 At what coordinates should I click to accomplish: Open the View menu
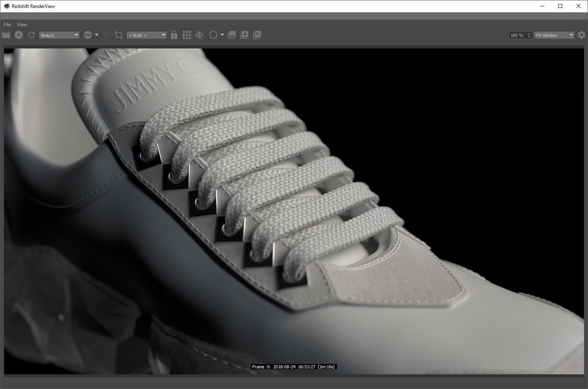tap(22, 25)
